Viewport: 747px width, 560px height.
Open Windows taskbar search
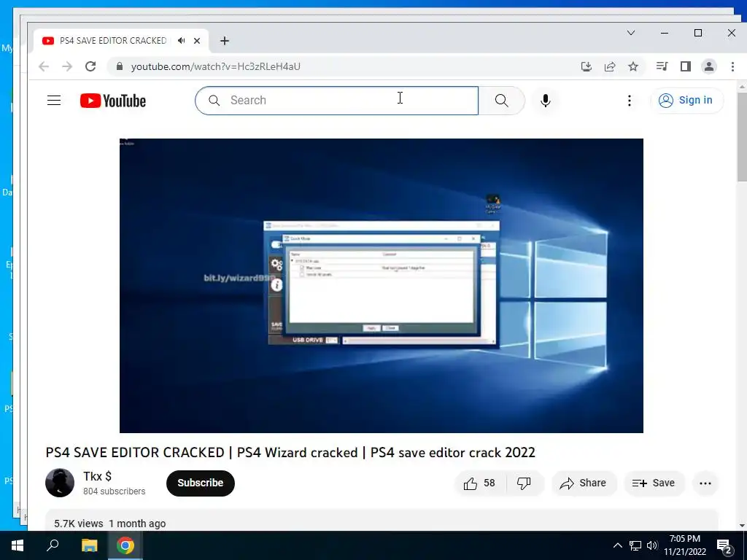tap(53, 545)
